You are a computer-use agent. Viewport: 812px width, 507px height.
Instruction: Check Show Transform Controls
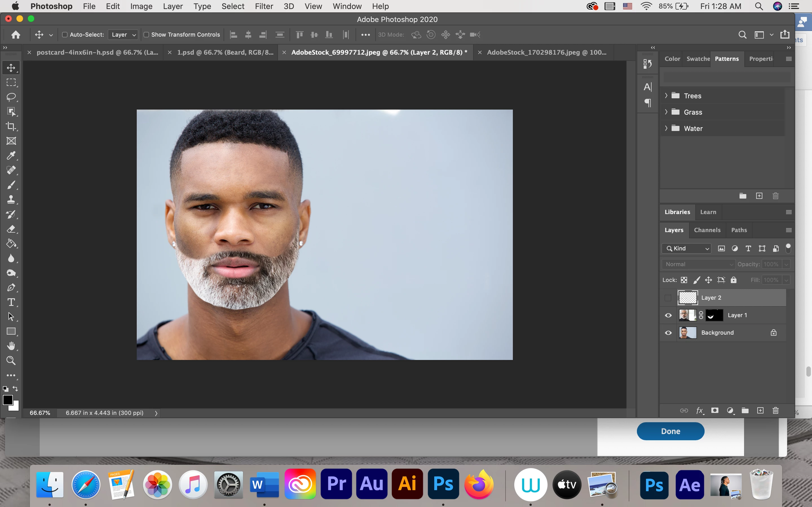click(146, 35)
